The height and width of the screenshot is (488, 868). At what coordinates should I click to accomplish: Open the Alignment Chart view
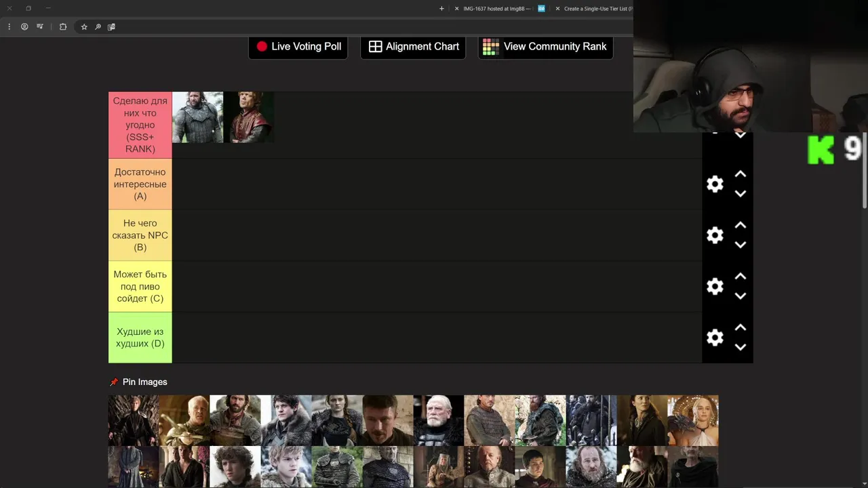(413, 47)
